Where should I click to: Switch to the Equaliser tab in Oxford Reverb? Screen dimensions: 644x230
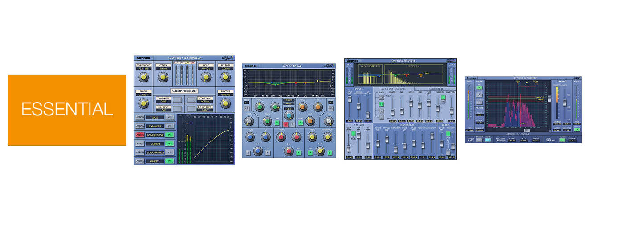coord(435,89)
